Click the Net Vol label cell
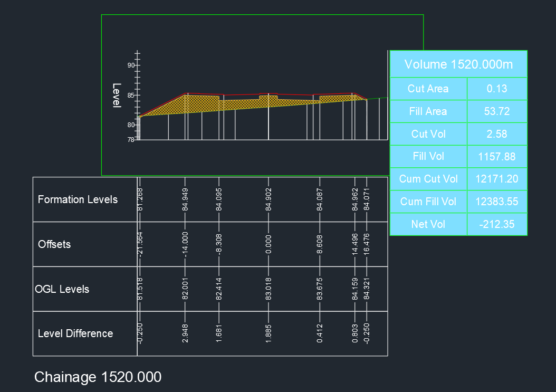Screen dimensions: 556x392 click(428, 224)
